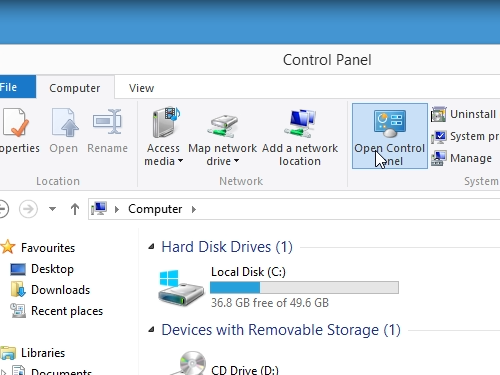Viewport: 500px width, 375px height.
Task: Open Recent places in the navigation pane
Action: (x=67, y=311)
